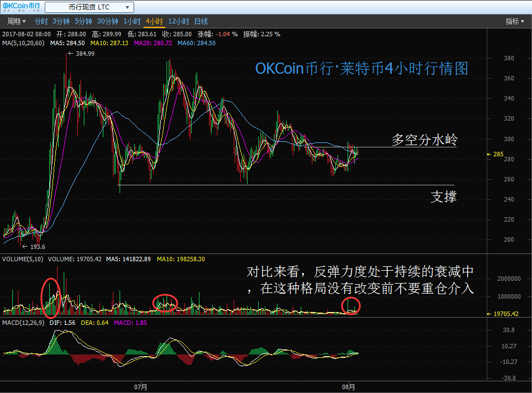
Task: Choose the 1小时 timeframe
Action: coord(131,21)
